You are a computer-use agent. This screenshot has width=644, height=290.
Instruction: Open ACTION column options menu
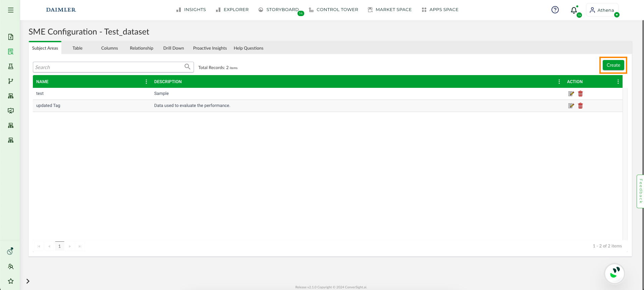tap(618, 81)
